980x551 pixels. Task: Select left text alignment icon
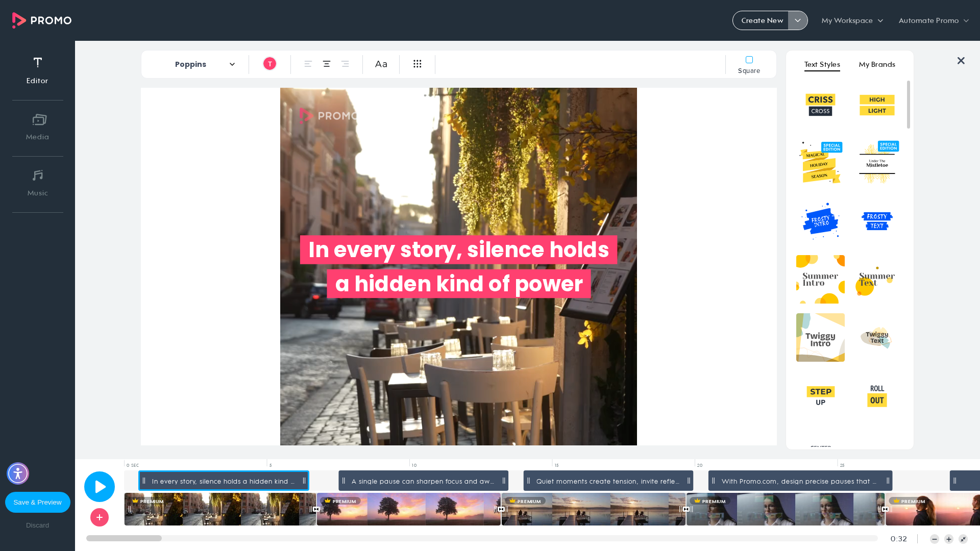[308, 64]
